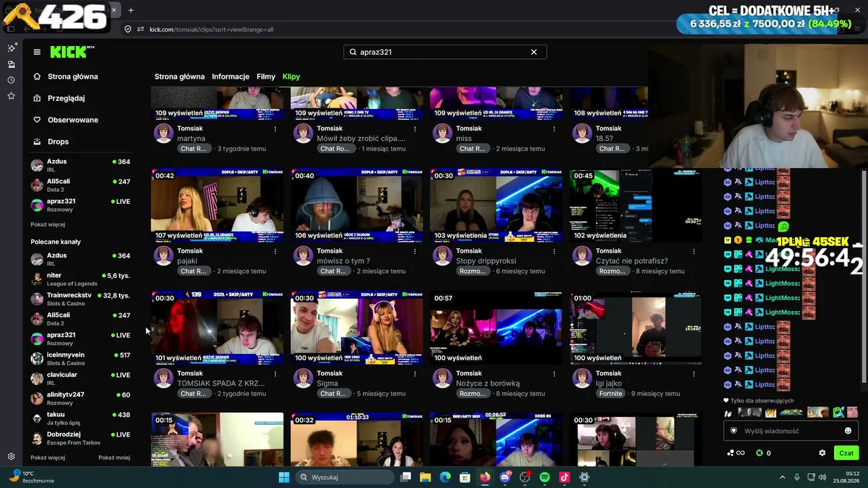Focus the search box containing apraz321
The height and width of the screenshot is (488, 868).
(445, 52)
